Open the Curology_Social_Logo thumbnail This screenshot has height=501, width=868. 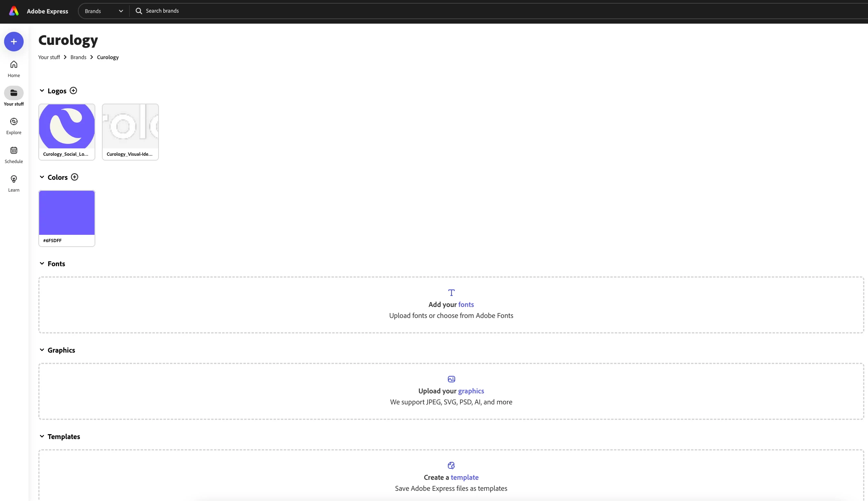point(67,127)
